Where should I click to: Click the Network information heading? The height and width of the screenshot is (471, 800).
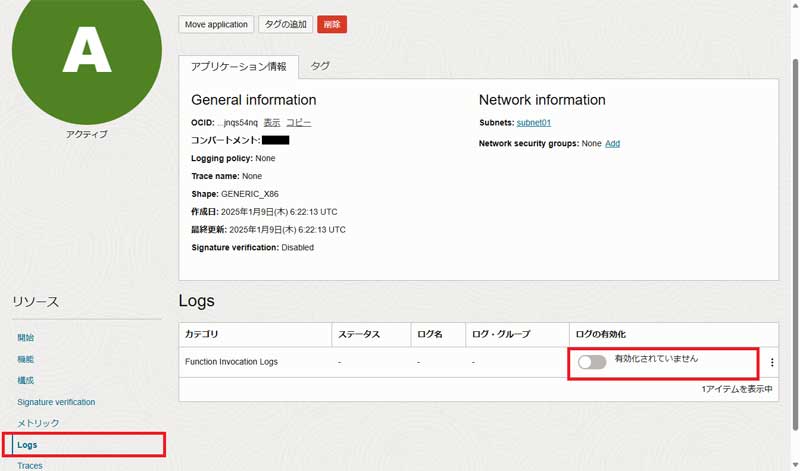click(x=542, y=100)
